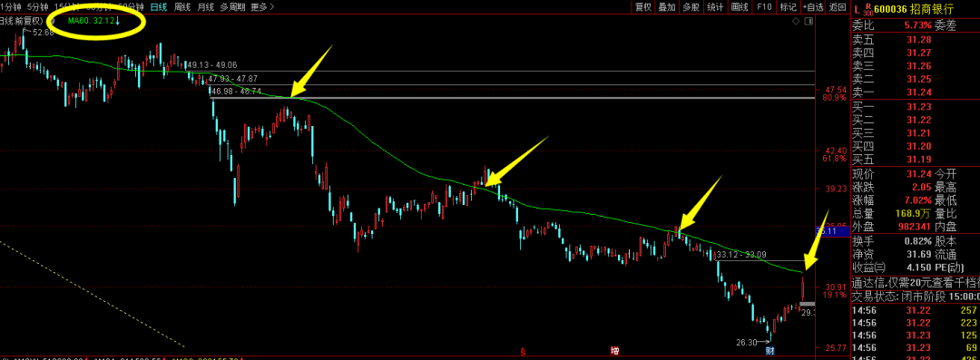Click the 通达信 千档 promotion link

(x=916, y=283)
